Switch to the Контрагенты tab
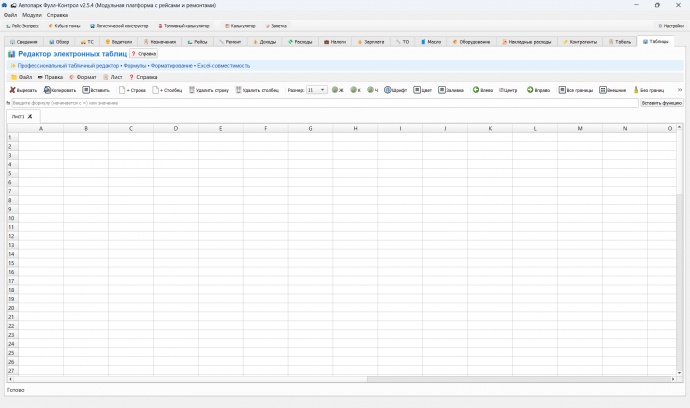Image resolution: width=690 pixels, height=408 pixels. [580, 42]
